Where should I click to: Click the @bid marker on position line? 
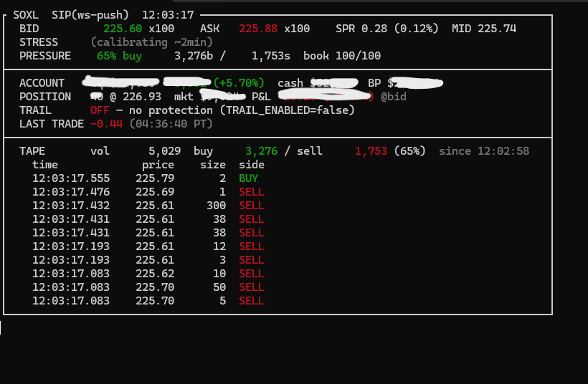coord(394,97)
